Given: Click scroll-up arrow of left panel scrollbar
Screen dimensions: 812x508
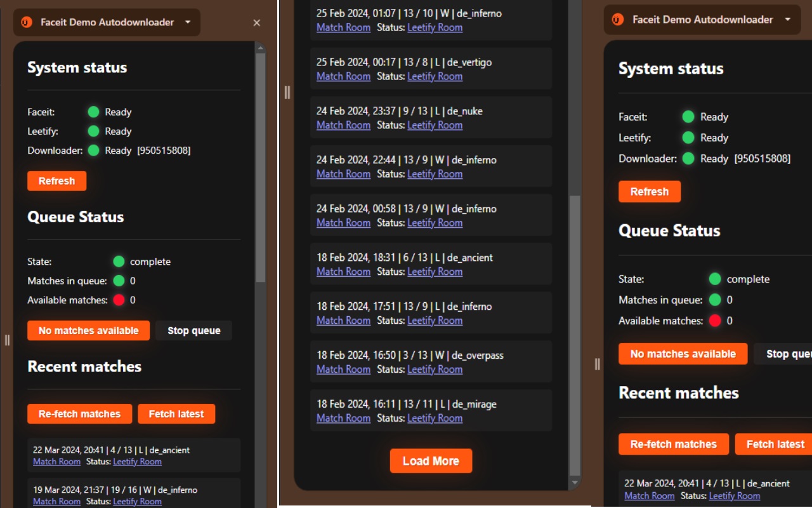Looking at the screenshot, I should tap(261, 47).
